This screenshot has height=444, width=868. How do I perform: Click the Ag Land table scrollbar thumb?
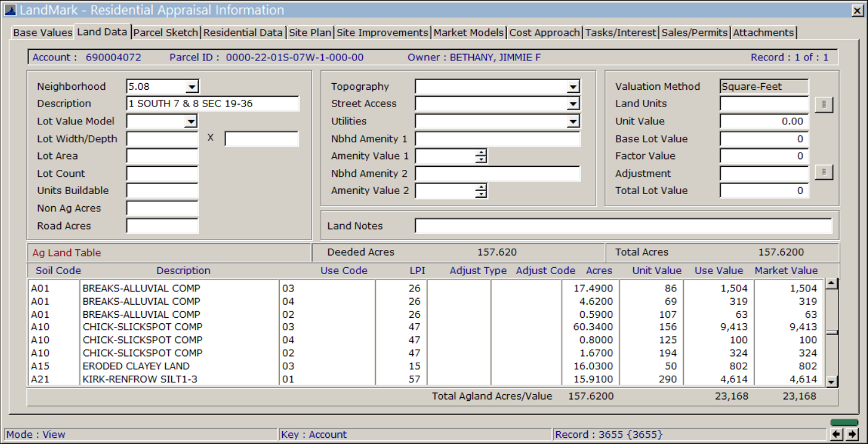pyautogui.click(x=832, y=333)
